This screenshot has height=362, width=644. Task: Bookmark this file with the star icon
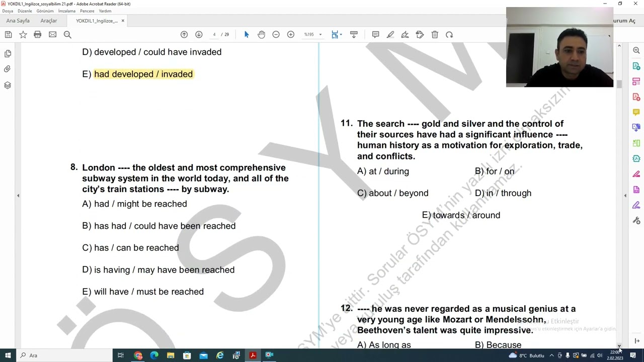pos(23,35)
